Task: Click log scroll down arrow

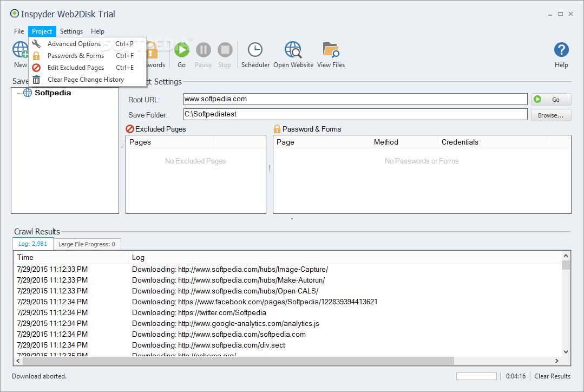Action: [566, 352]
